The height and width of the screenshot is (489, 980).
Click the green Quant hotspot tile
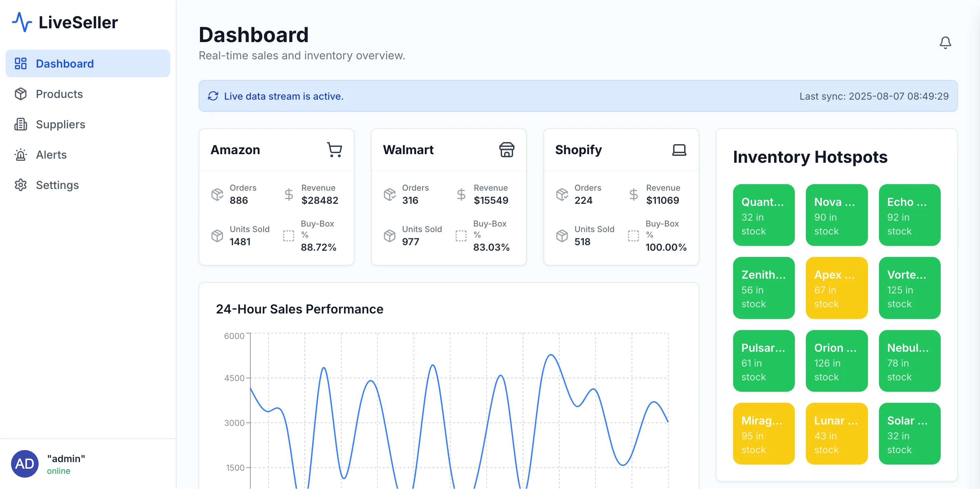(763, 215)
